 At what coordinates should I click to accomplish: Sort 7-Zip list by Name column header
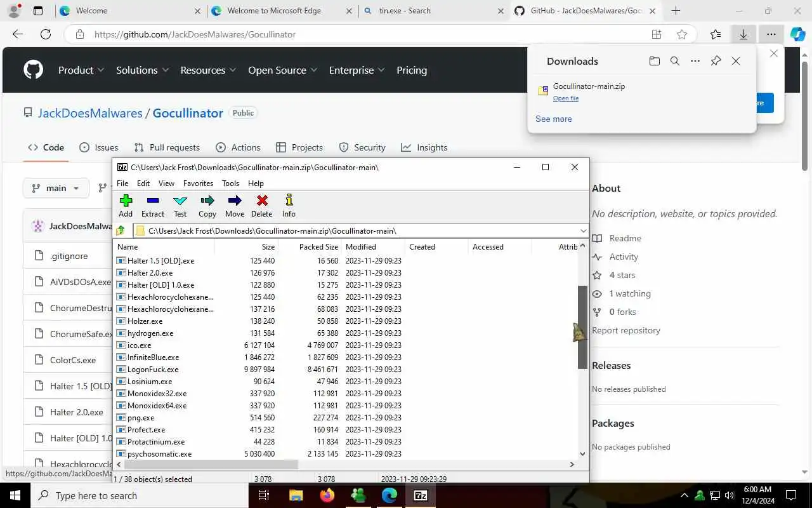tap(164, 246)
